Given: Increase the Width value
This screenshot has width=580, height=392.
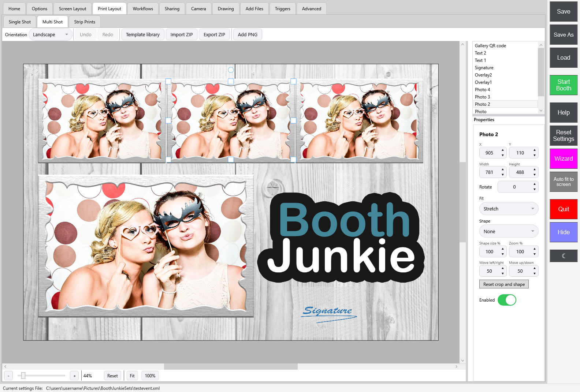Looking at the screenshot, I should (x=503, y=169).
